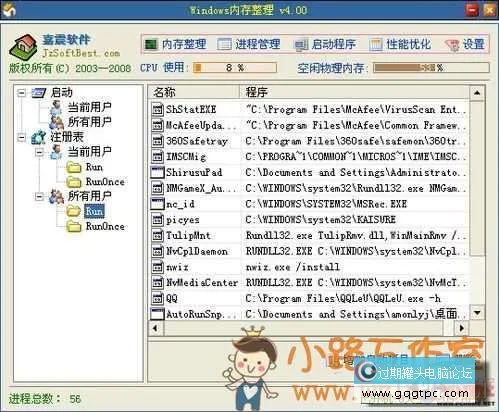Switch to the 进程管理 tab
This screenshot has width=499, height=412.
tap(249, 44)
